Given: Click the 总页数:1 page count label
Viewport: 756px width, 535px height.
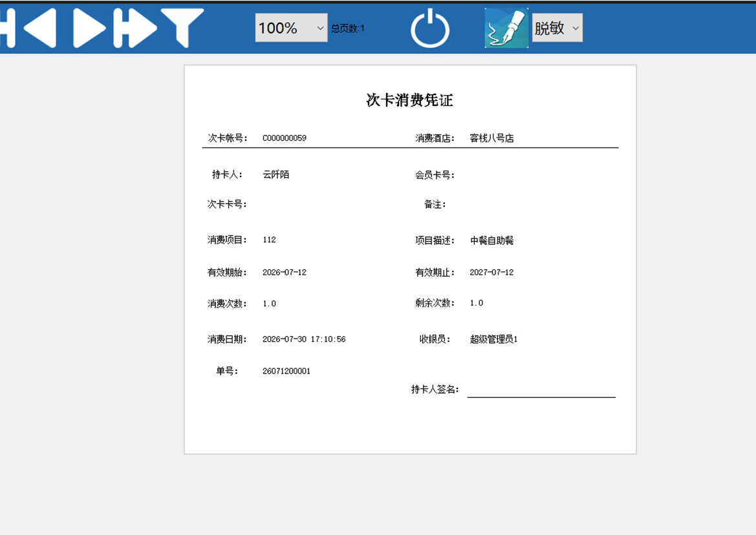Looking at the screenshot, I should pyautogui.click(x=348, y=28).
